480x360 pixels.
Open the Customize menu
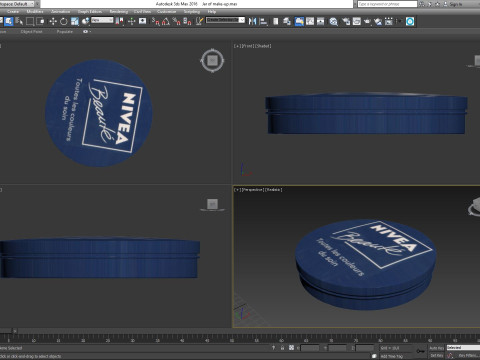(x=167, y=11)
